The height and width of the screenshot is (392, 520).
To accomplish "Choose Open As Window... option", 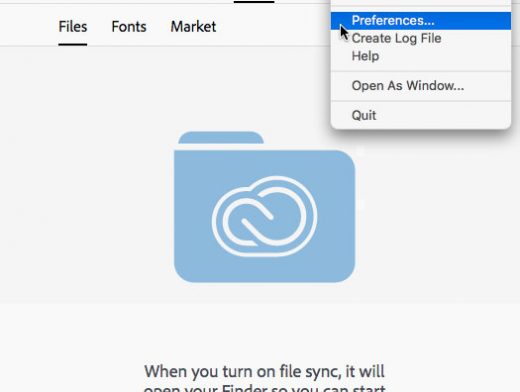I will (x=421, y=86).
